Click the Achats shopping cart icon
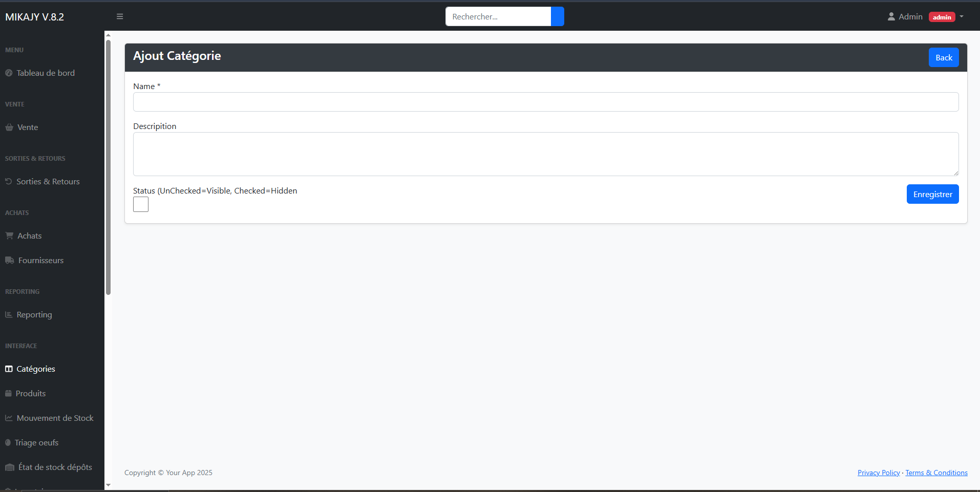This screenshot has width=980, height=492. tap(9, 236)
